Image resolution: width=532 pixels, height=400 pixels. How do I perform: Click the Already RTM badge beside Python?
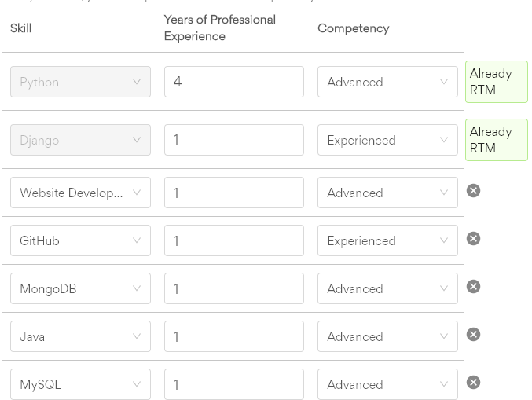pyautogui.click(x=497, y=82)
